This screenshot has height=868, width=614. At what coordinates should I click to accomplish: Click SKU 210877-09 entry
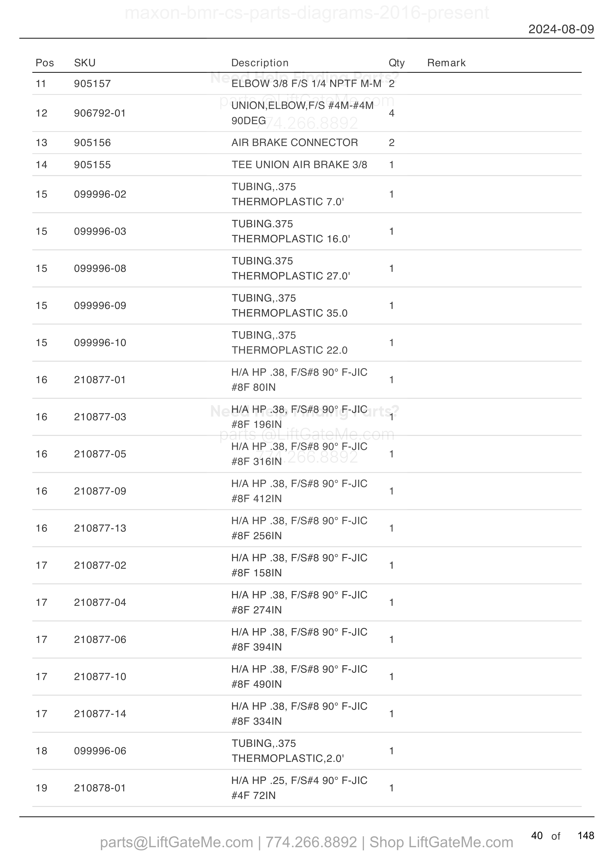click(100, 491)
